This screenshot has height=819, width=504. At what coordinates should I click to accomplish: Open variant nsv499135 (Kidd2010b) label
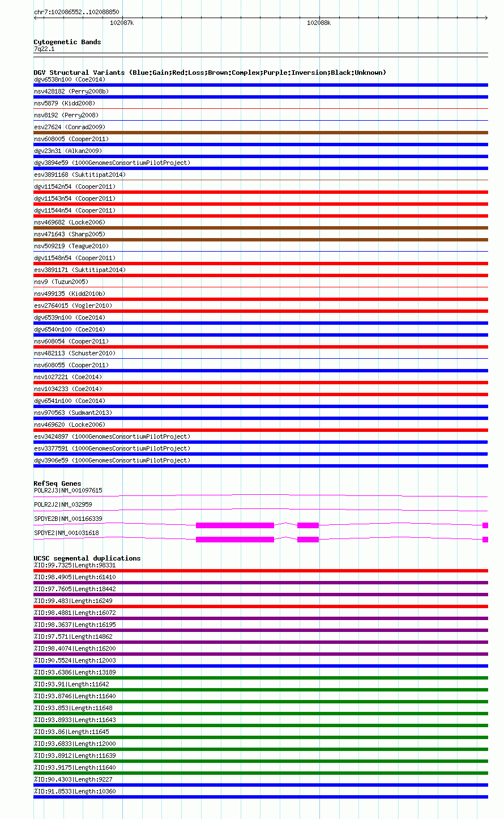click(70, 294)
